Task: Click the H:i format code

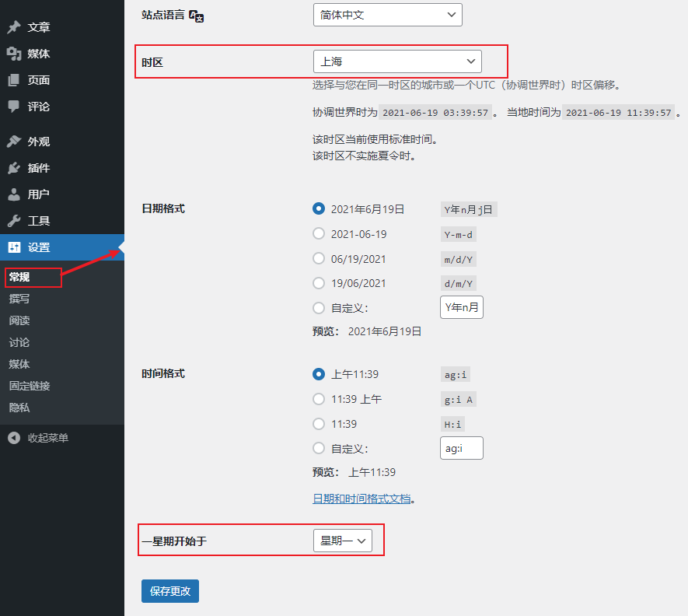Action: pos(452,424)
